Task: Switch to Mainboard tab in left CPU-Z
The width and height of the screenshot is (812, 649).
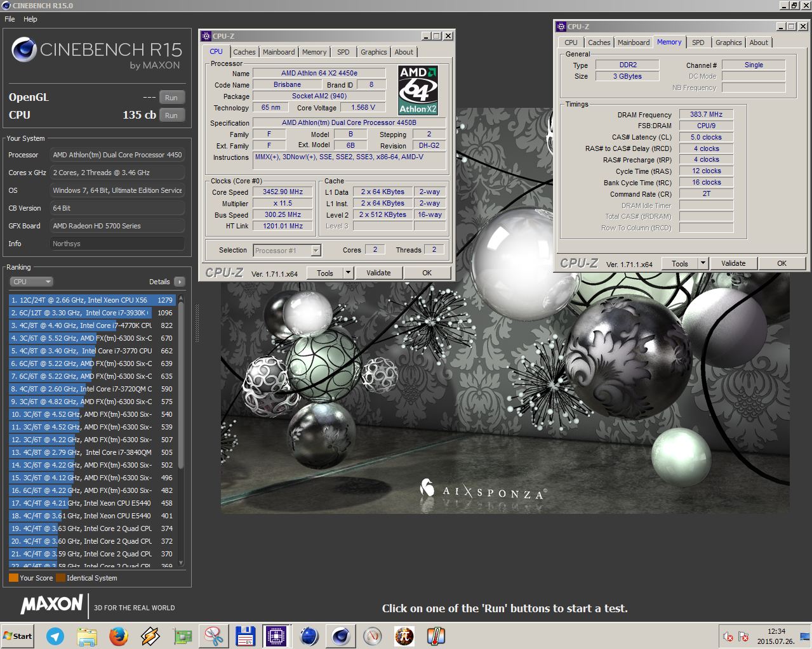Action: point(279,52)
